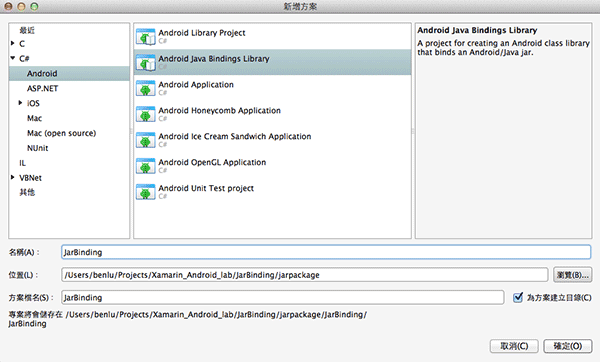Image resolution: width=600 pixels, height=362 pixels.
Task: Select the 其他 category
Action: click(x=27, y=192)
